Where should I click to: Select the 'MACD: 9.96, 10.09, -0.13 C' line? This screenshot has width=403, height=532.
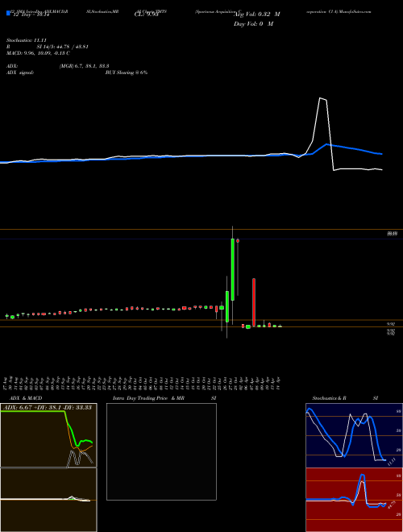pyautogui.click(x=38, y=53)
